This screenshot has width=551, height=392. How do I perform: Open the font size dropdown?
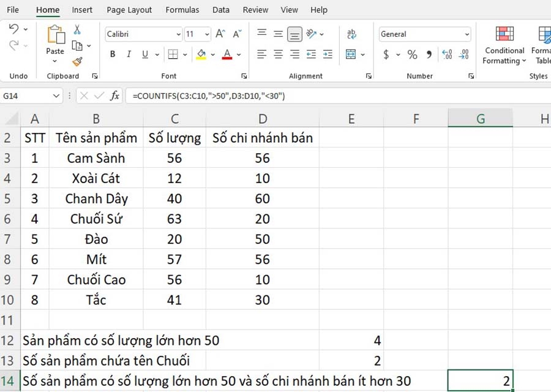(207, 34)
